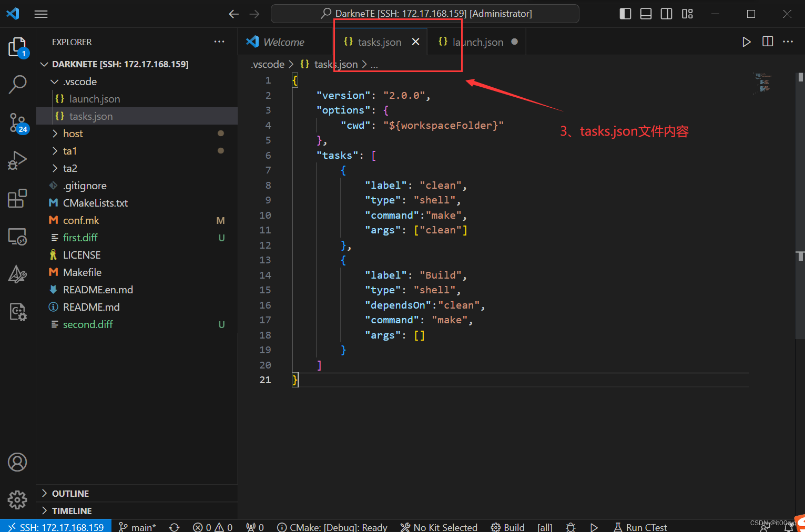
Task: Expand the ta1 folder
Action: pos(137,151)
